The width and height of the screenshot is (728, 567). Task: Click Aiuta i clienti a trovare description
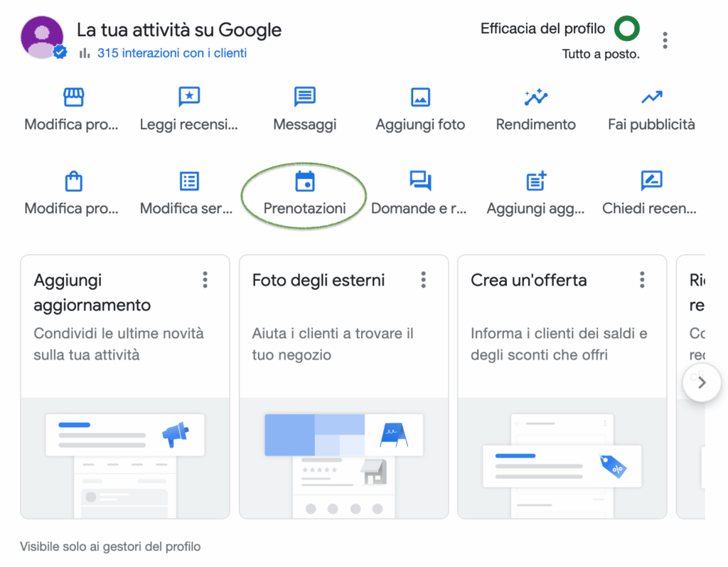(x=333, y=345)
